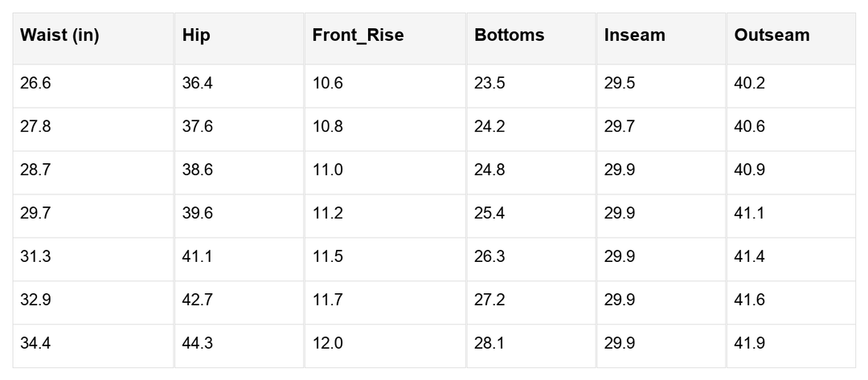Click hip value 44.3
The image size is (868, 380).
coord(198,344)
